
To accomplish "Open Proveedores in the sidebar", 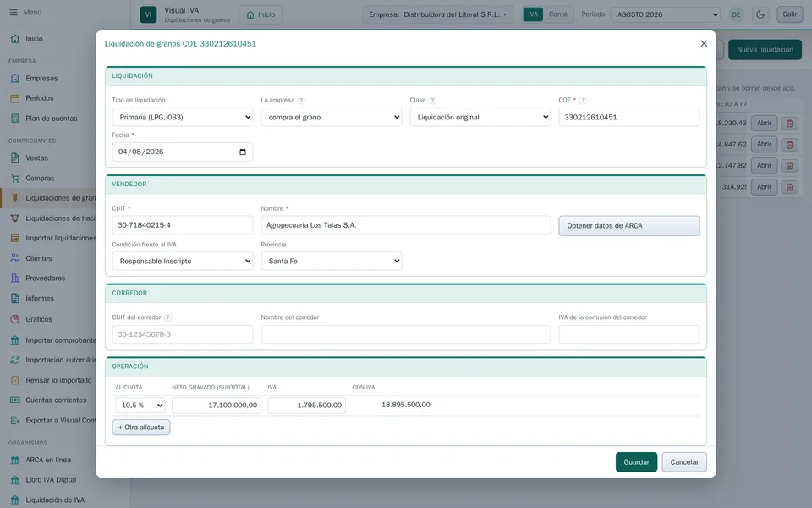I will [x=46, y=279].
